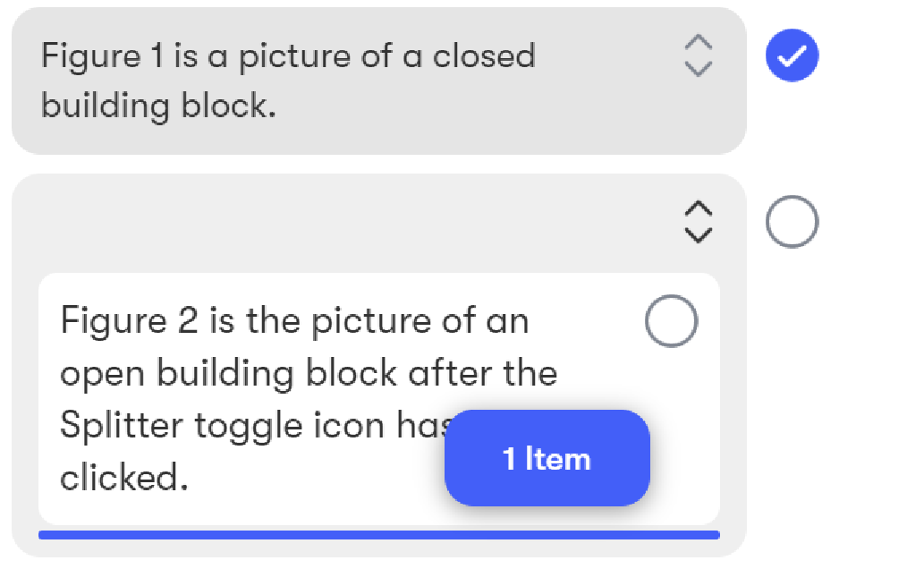Viewport: 924px width, 569px height.
Task: Click the text "Figure 1 is a picture of a closed"
Action: [288, 57]
